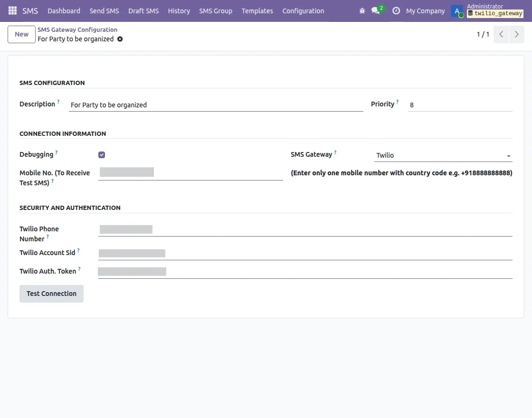Click the 1 / 1 pager counter
The height and width of the screenshot is (418, 532).
click(483, 34)
